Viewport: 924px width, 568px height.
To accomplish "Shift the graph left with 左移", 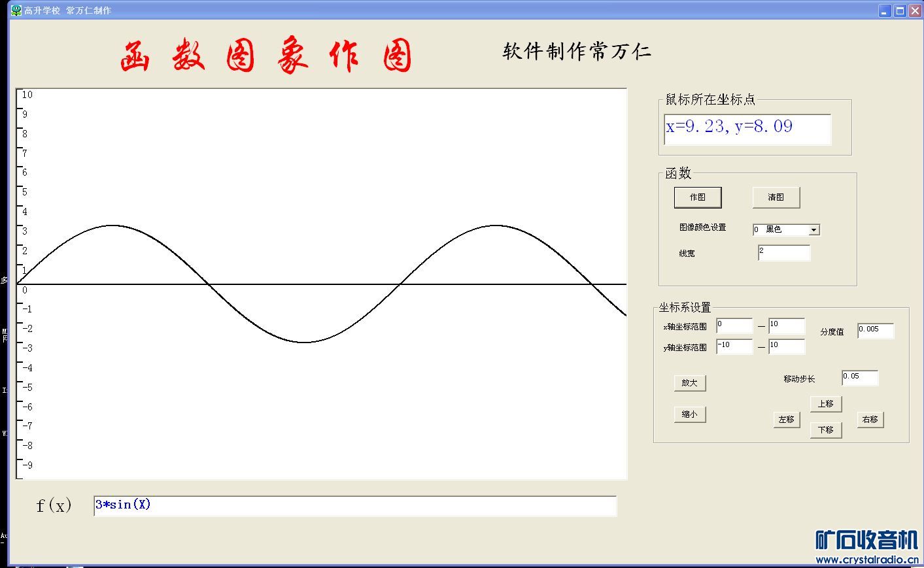I will click(787, 420).
